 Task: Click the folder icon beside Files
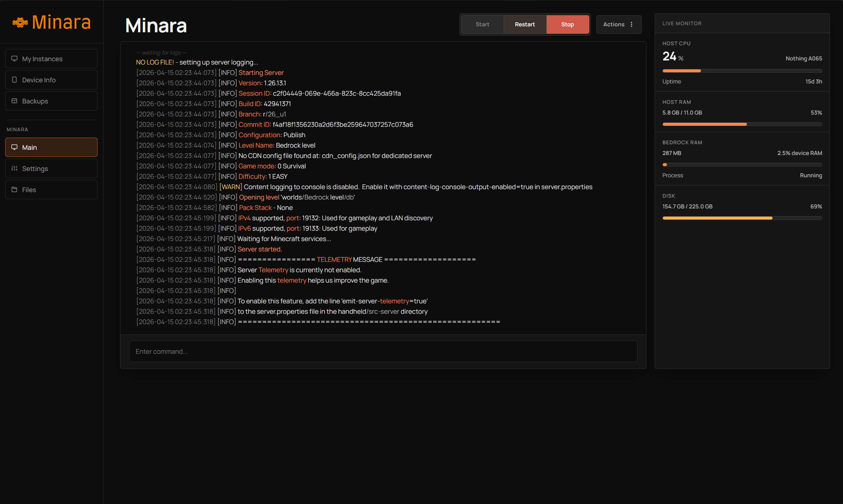tap(14, 190)
